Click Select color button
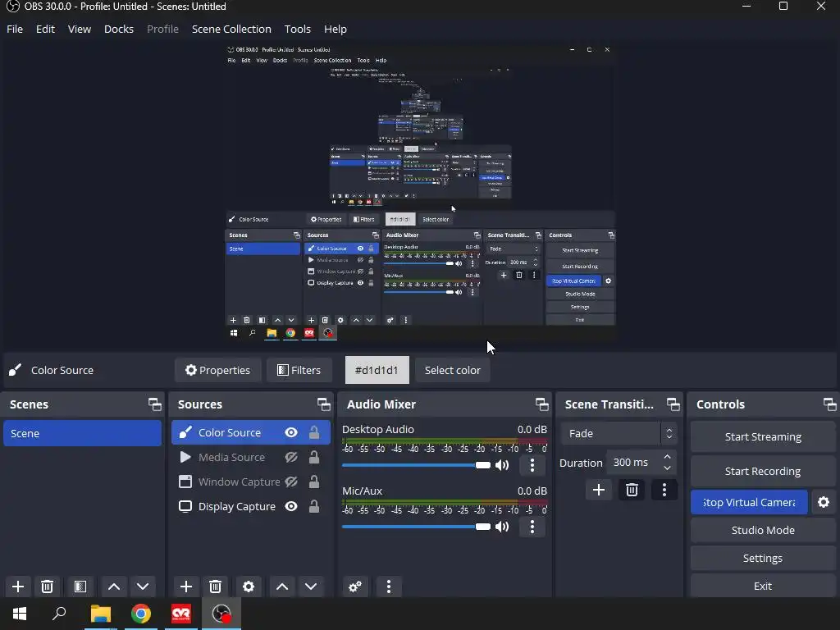840x630 pixels. click(452, 370)
